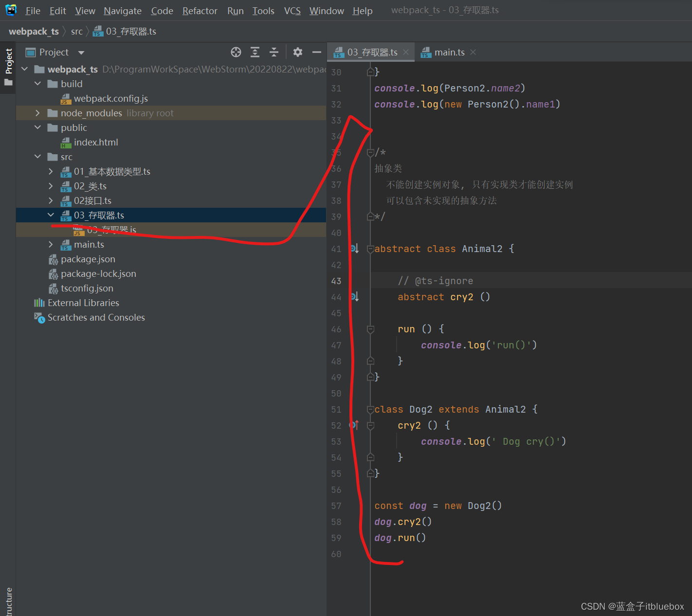Click the WebStorm logo icon
The image size is (692, 616).
coord(11,10)
